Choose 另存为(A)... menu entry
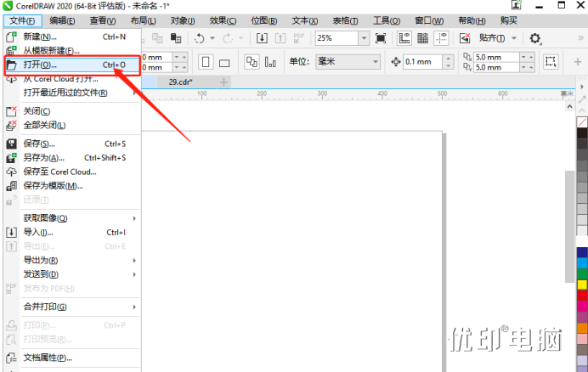The image size is (588, 372). point(72,158)
